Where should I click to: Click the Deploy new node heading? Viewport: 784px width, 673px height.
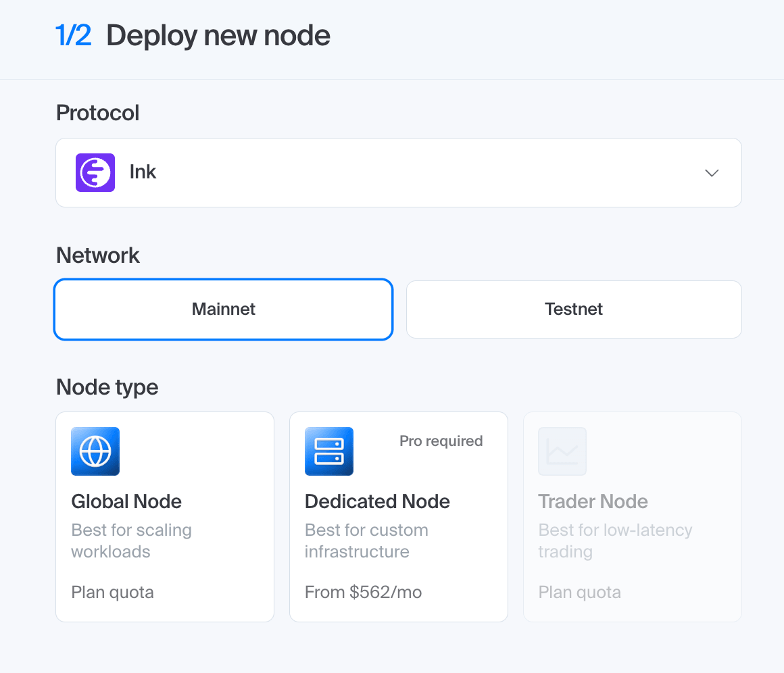218,36
